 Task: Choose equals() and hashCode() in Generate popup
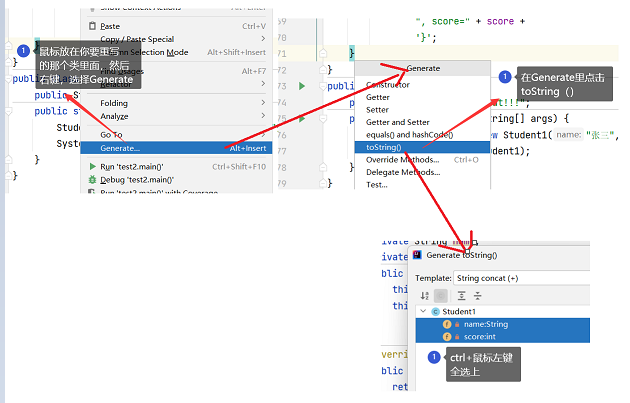422,135
